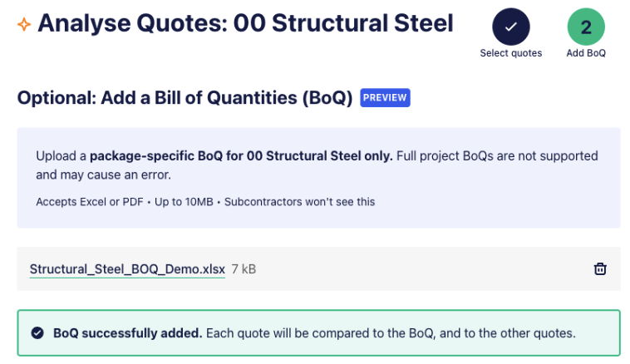Viewport: 630px width, 364px height.
Task: Click the checkmark circle for step one
Action: click(x=511, y=27)
